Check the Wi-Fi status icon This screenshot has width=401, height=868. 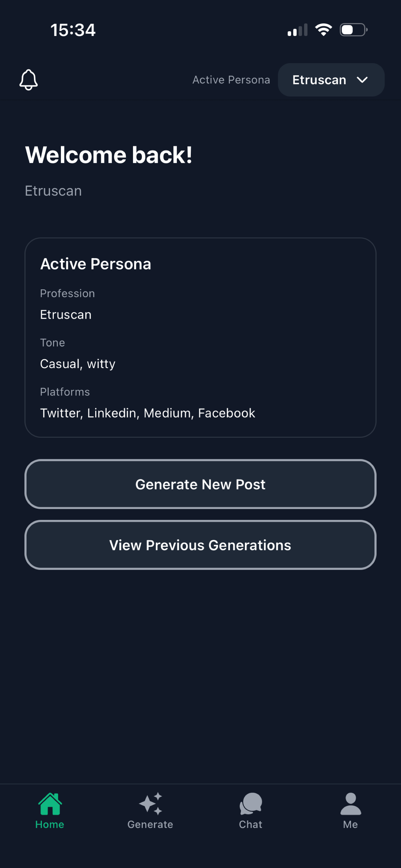click(323, 30)
